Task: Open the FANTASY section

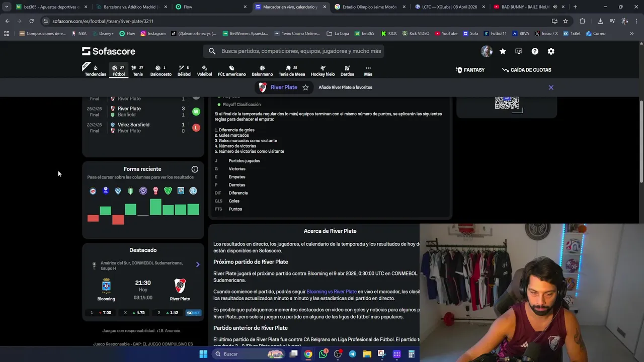Action: tap(470, 70)
